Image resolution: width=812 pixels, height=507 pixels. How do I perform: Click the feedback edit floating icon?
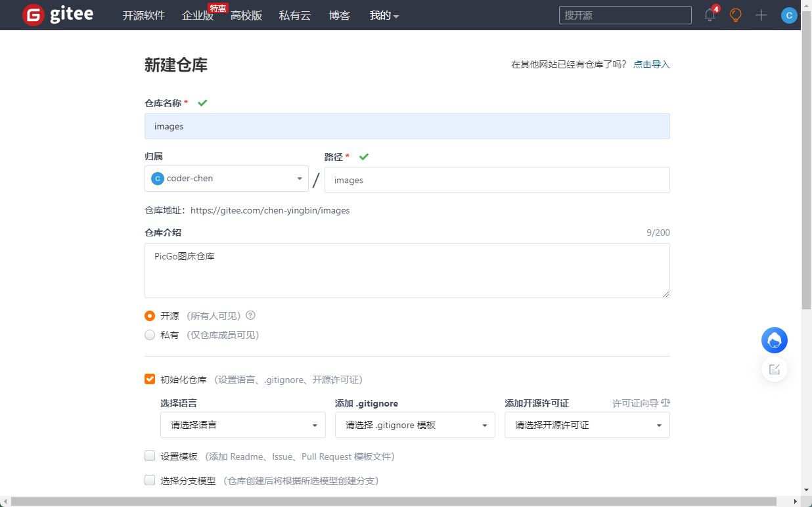(x=775, y=369)
